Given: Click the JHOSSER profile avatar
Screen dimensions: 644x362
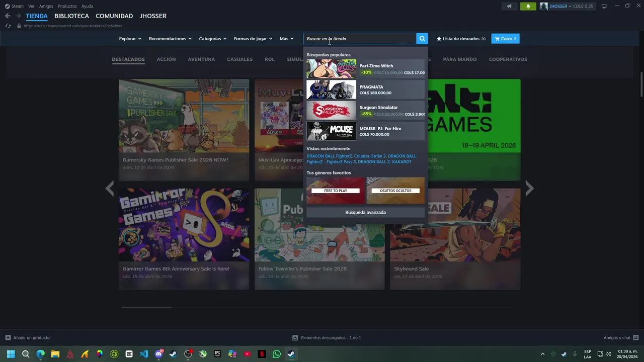Looking at the screenshot, I should coord(544,6).
